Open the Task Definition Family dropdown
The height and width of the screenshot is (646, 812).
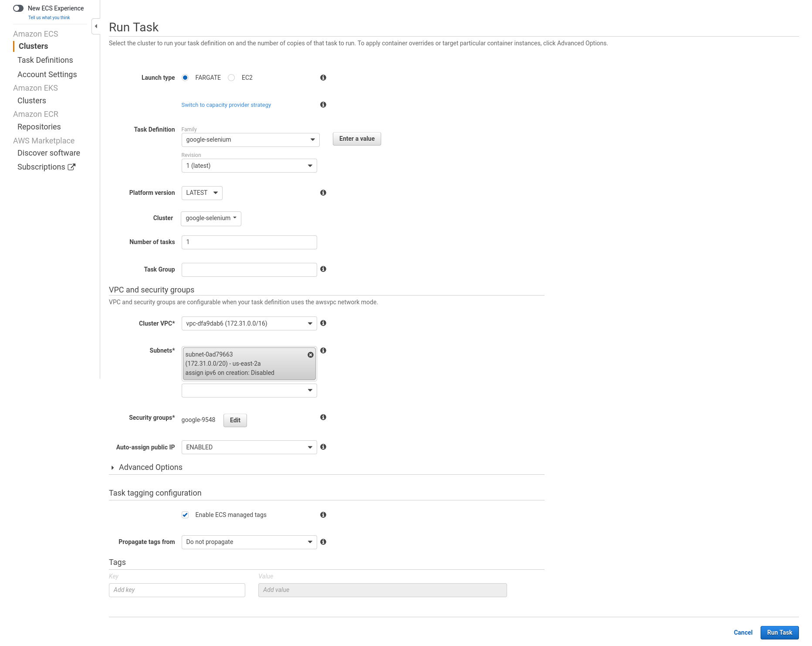click(x=250, y=140)
